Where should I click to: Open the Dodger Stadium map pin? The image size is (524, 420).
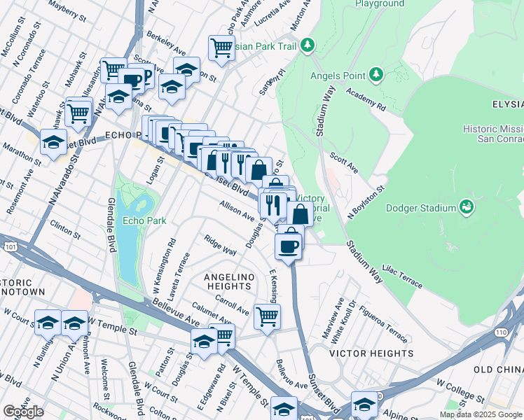pyautogui.click(x=467, y=208)
